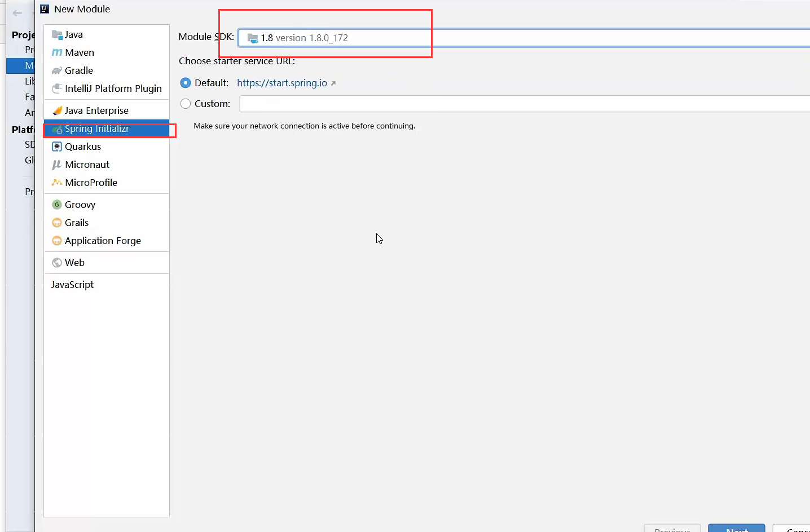The height and width of the screenshot is (532, 810).
Task: Click the Groovy green icon
Action: [56, 205]
